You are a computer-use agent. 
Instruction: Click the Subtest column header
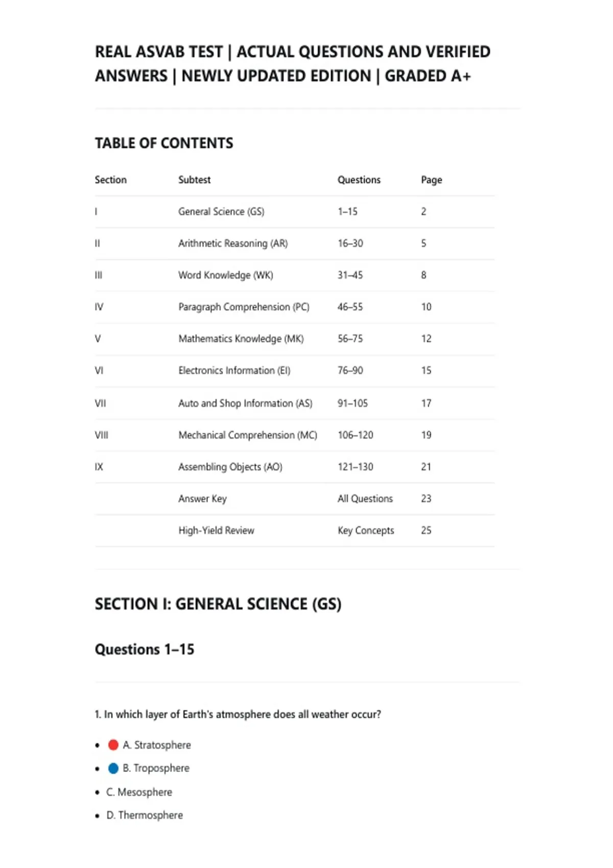[194, 180]
